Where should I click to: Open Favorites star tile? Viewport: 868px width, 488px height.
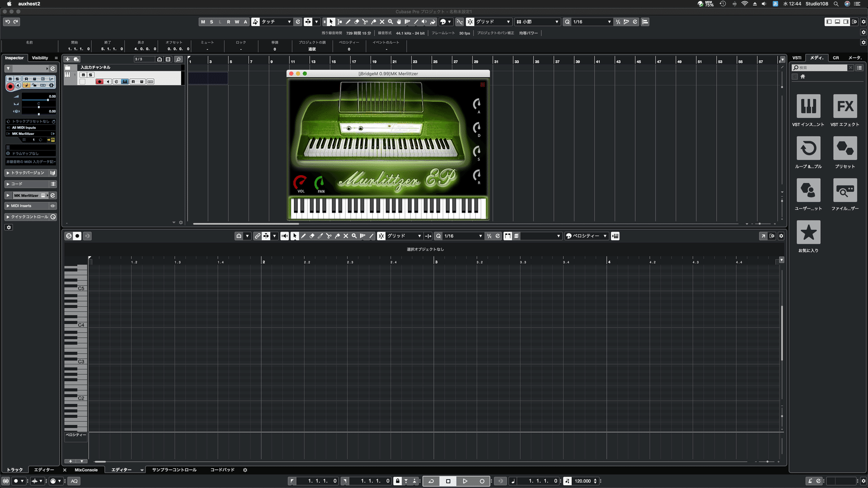click(x=808, y=232)
